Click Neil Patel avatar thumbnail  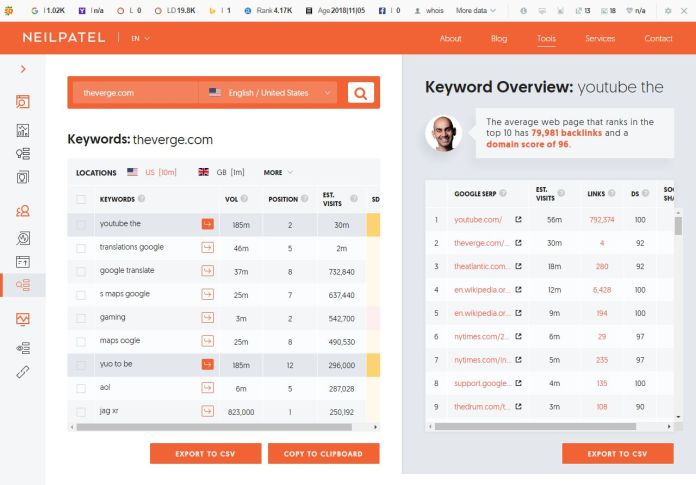pos(443,133)
